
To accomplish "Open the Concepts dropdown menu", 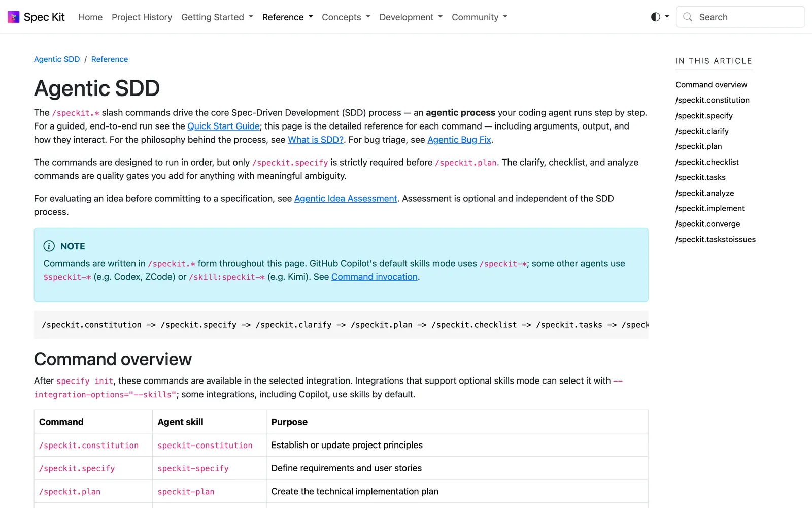I will coord(346,17).
